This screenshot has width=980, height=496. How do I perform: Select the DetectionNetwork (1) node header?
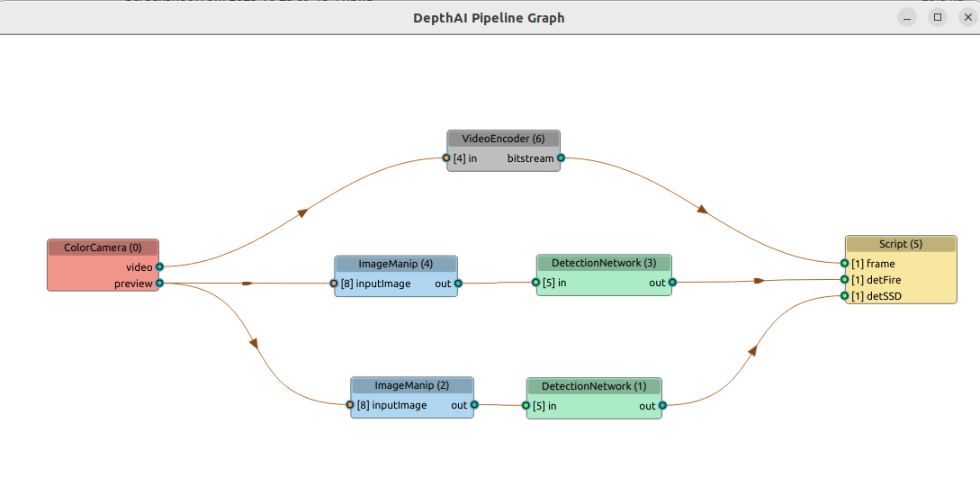click(x=594, y=386)
